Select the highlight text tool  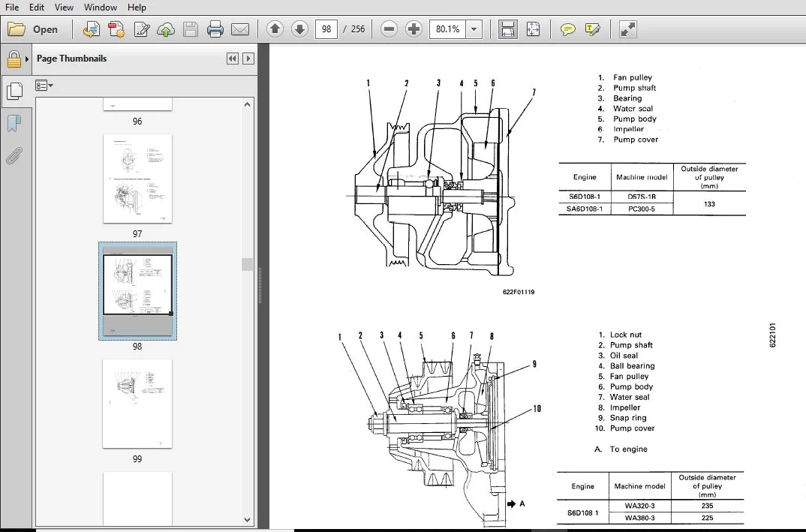coord(592,29)
